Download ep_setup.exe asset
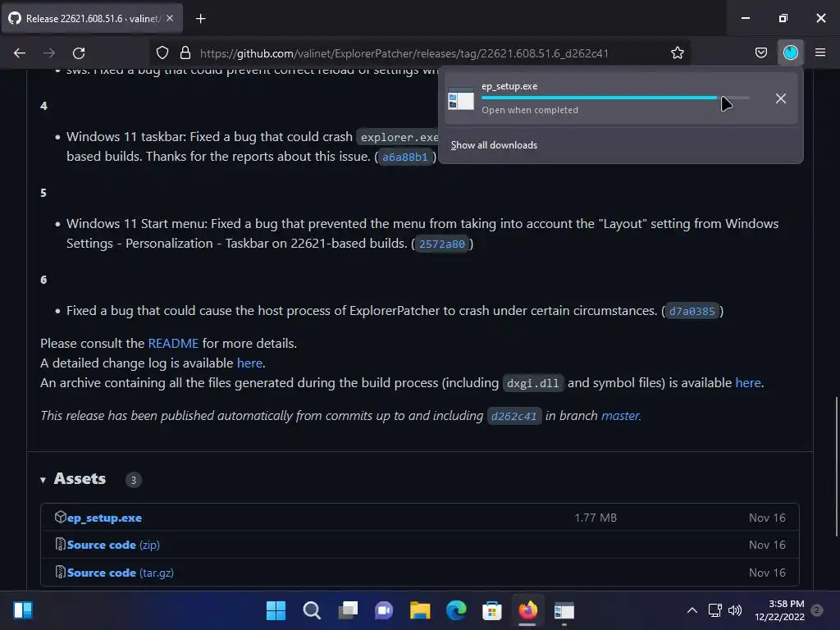The image size is (840, 630). pyautogui.click(x=104, y=518)
